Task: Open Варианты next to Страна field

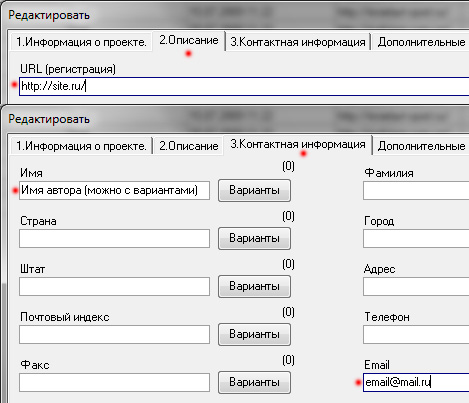Action: pos(254,238)
